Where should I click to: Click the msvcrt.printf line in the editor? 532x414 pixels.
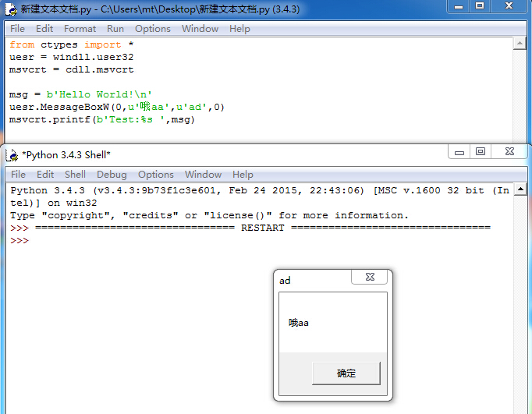pos(101,120)
